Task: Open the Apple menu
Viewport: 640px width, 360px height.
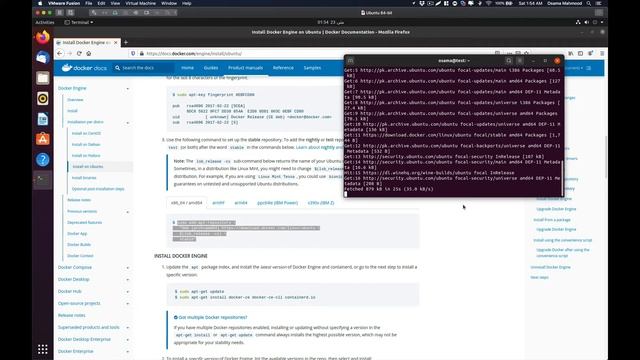Action: coord(40,3)
